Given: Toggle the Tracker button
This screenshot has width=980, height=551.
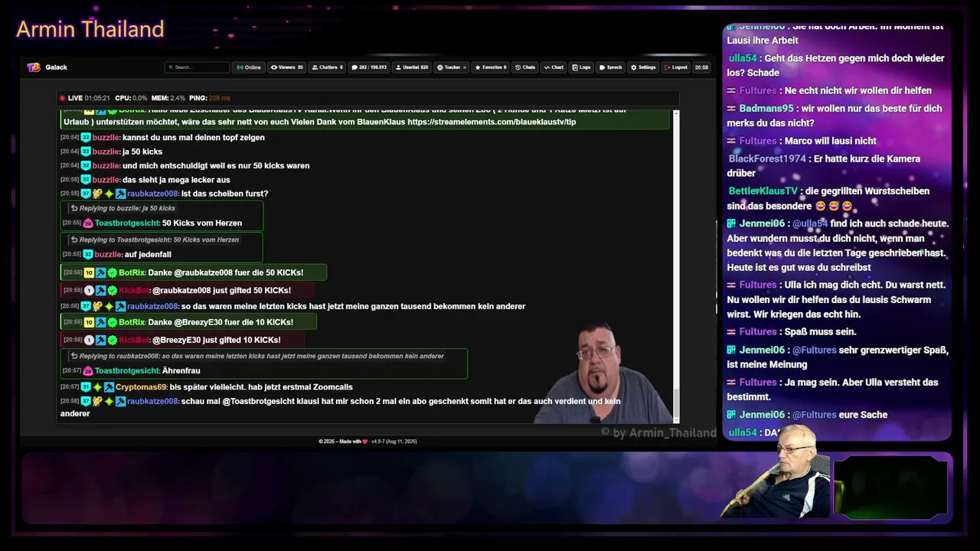Looking at the screenshot, I should [452, 67].
